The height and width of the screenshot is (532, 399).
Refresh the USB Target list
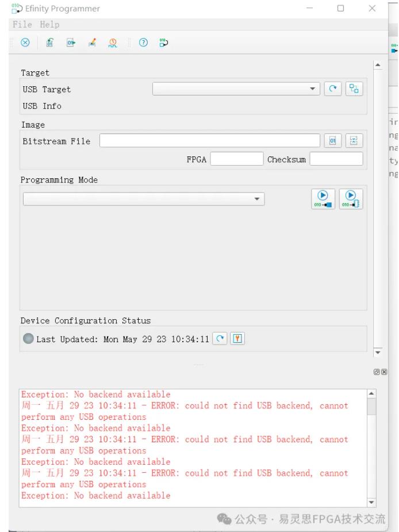332,89
